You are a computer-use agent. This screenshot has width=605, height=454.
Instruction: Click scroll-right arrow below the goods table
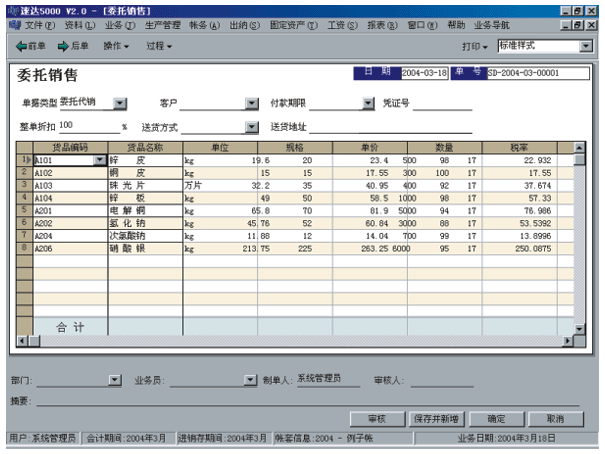(568, 341)
